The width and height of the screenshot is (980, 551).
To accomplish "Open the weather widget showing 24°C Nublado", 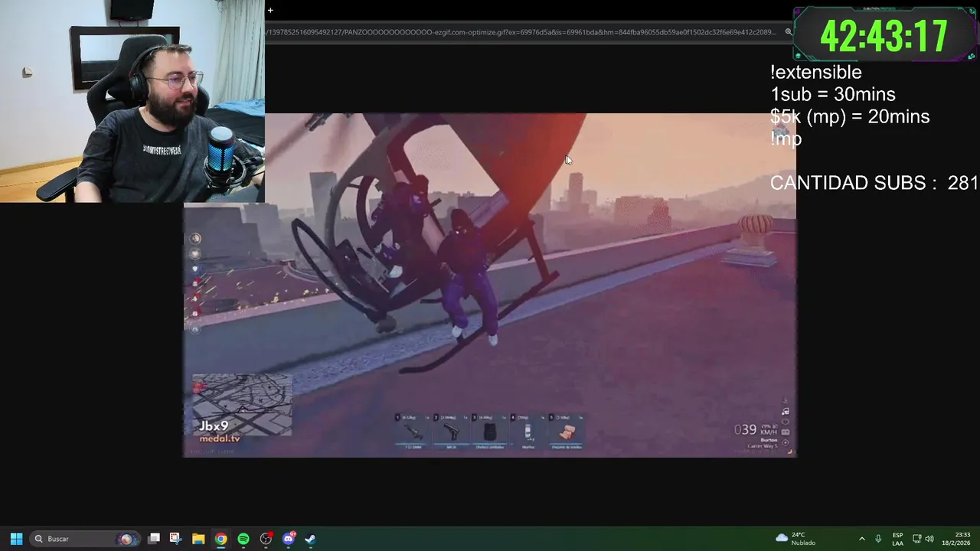I will pos(796,539).
